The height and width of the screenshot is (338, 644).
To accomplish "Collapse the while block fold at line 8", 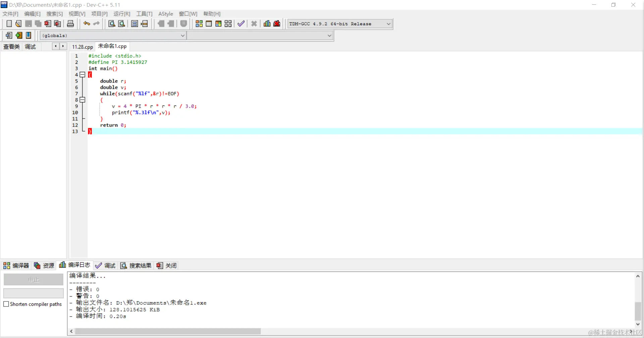I will [83, 100].
